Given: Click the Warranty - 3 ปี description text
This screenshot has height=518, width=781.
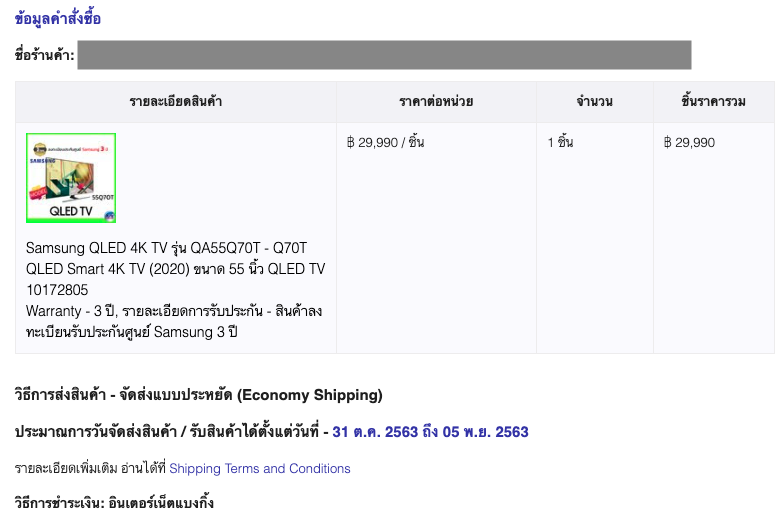Looking at the screenshot, I should pos(173,321).
